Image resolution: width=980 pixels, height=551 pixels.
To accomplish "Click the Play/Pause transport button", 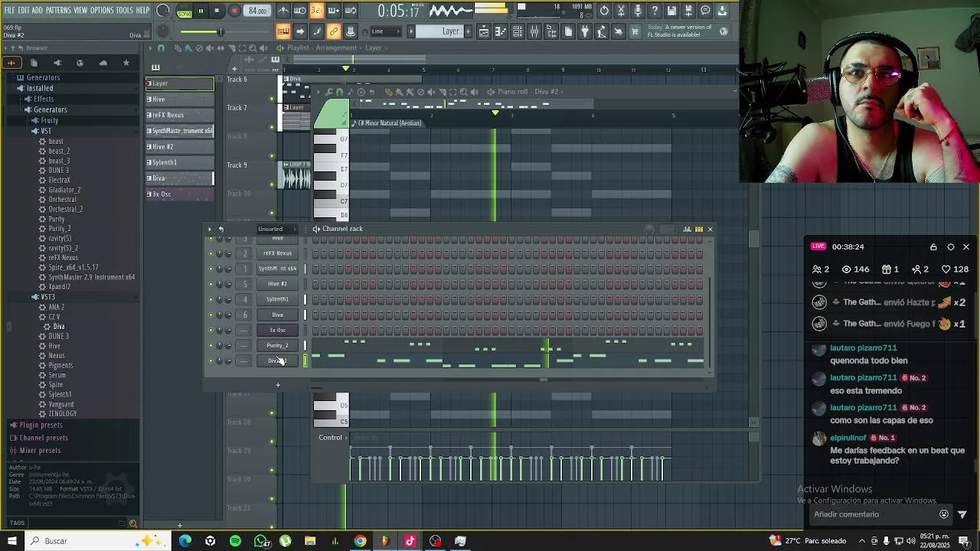I will (x=201, y=11).
